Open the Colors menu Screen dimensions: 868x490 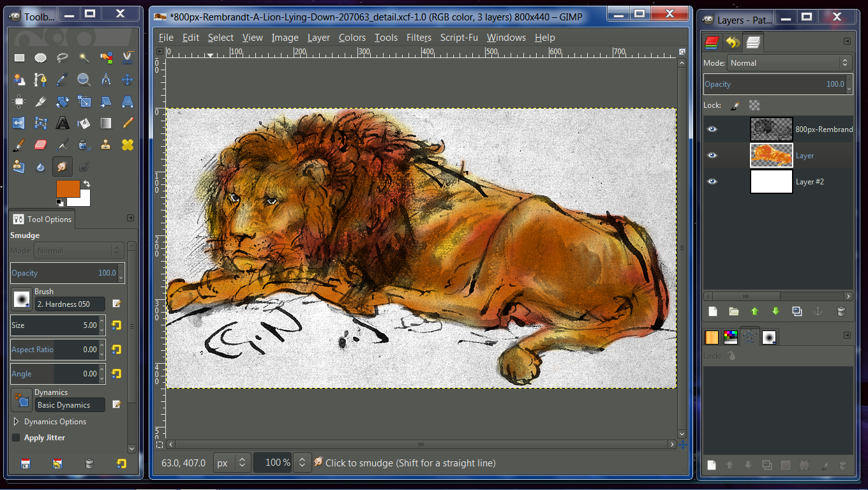[x=352, y=38]
